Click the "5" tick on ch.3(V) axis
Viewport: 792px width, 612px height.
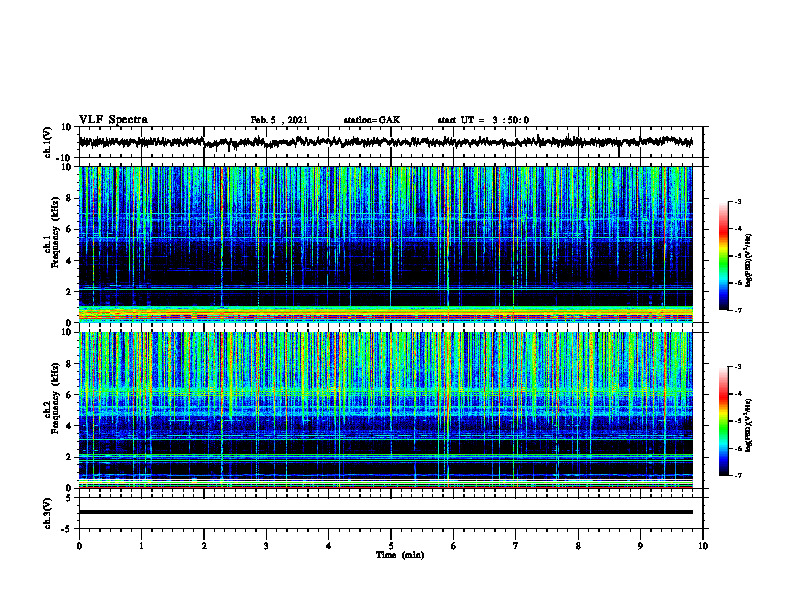click(x=69, y=498)
